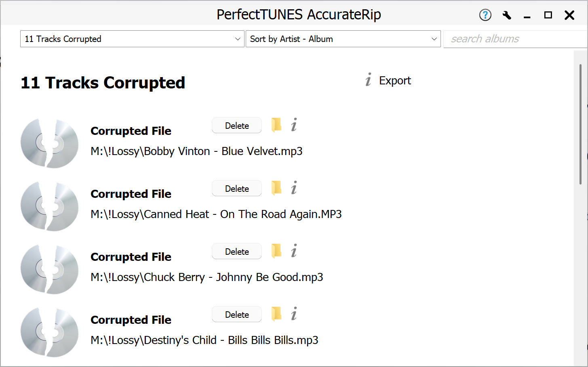Show info for Destiny's Child track
The width and height of the screenshot is (588, 367).
click(294, 314)
